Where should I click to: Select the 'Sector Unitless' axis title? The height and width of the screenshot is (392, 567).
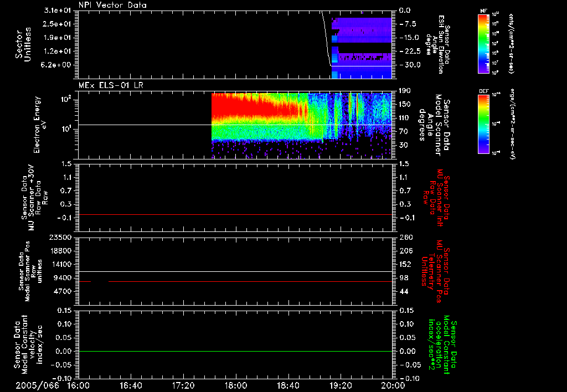(23, 44)
